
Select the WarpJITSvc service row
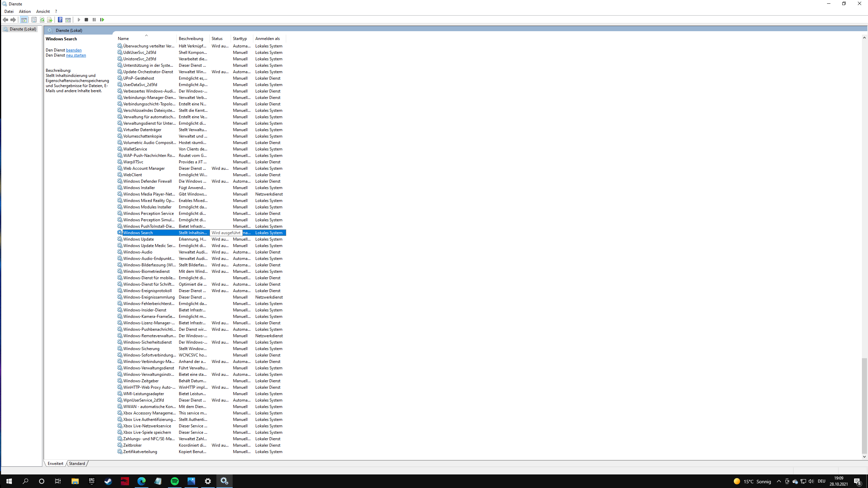coord(202,162)
